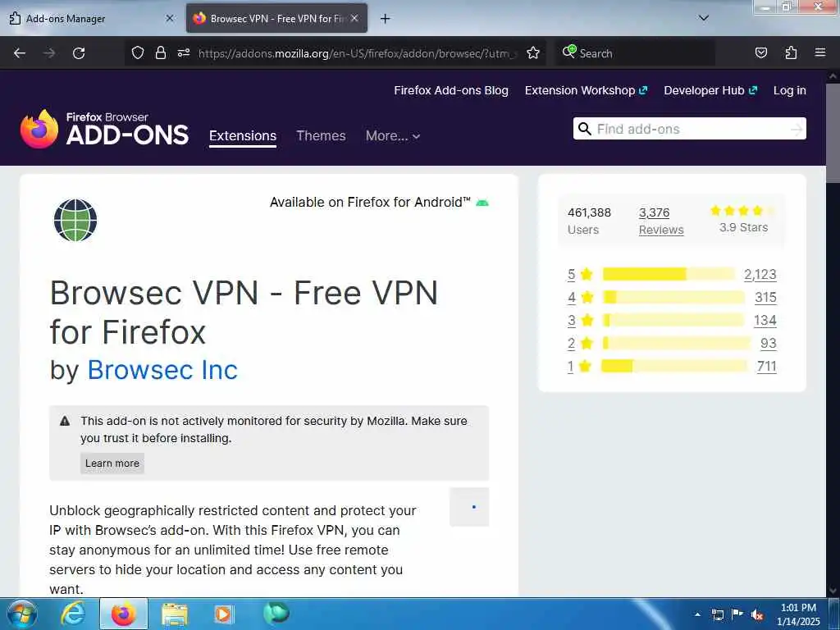This screenshot has width=840, height=630.
Task: Click the 3.9 Stars rating
Action: [743, 219]
